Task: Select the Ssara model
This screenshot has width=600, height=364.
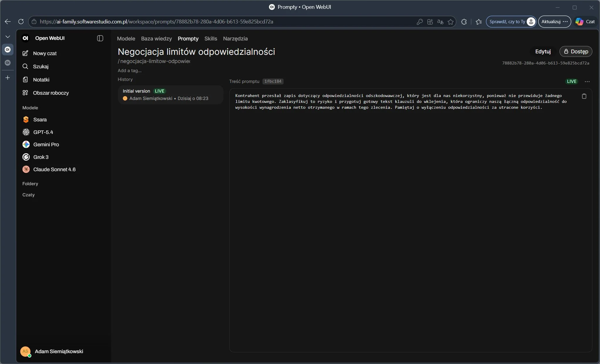Action: tap(63, 120)
